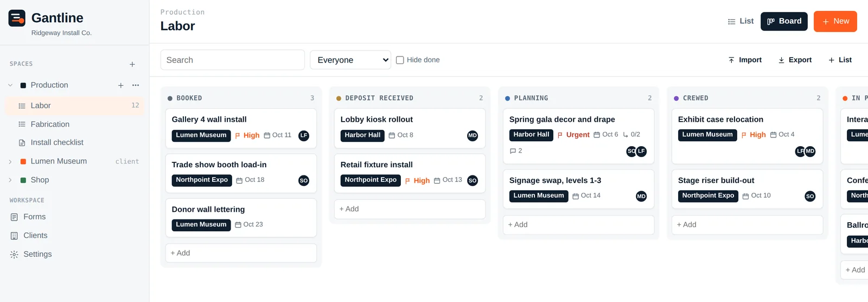Open the Labor list in sidebar

click(75, 105)
